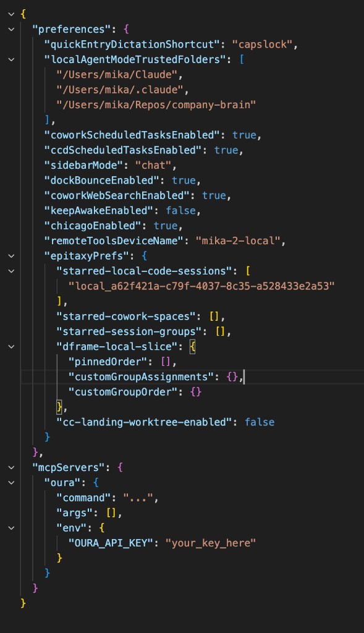This screenshot has height=633, width=364.
Task: Select the "mika-2-local" string value
Action: point(238,241)
